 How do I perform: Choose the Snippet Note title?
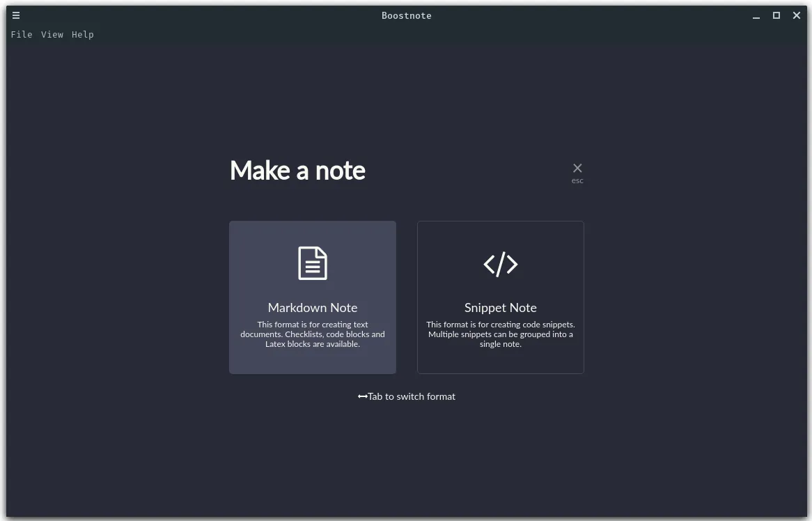click(x=501, y=308)
